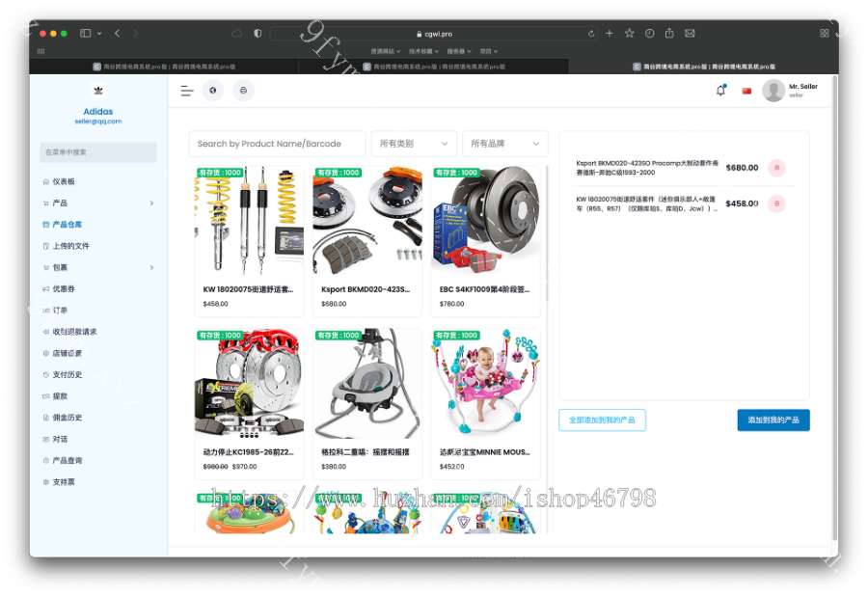This screenshot has width=868, height=596.
Task: Click the round printer icon button
Action: 243,91
